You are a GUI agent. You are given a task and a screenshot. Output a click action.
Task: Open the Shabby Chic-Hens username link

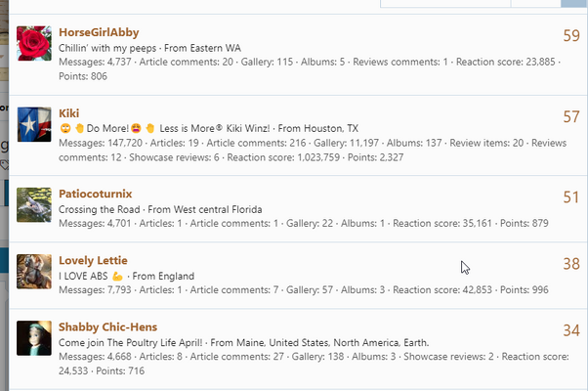click(x=107, y=326)
